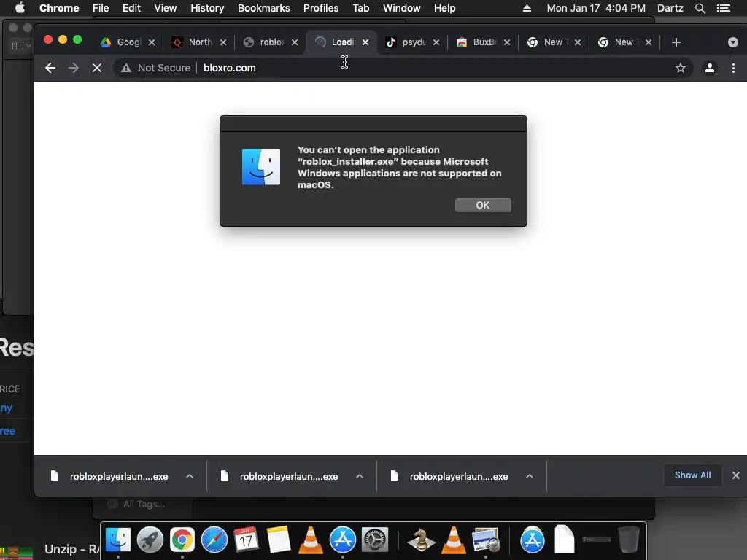Bookmark this page with the star icon
Screen dimensions: 747x560
point(681,68)
